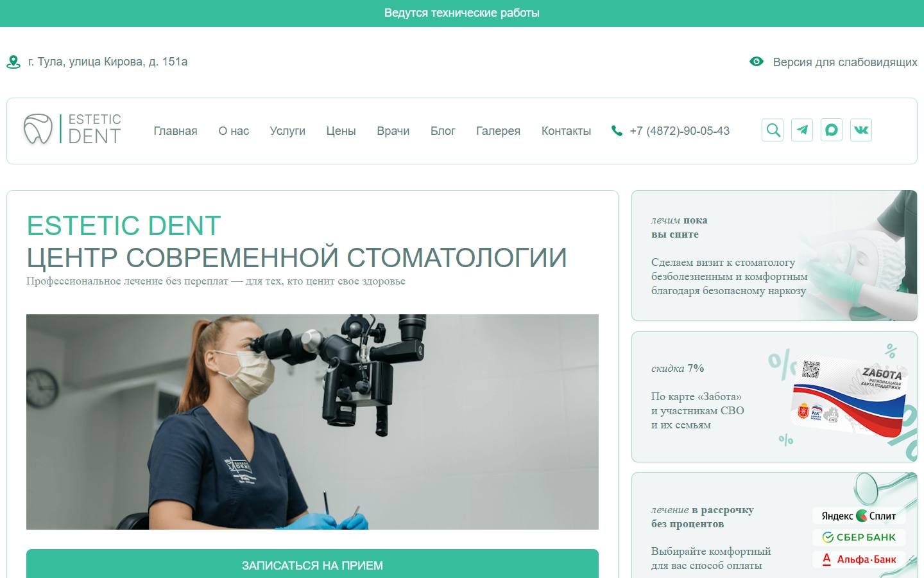This screenshot has width=924, height=578.
Task: Open the chat messenger icon
Action: point(832,130)
